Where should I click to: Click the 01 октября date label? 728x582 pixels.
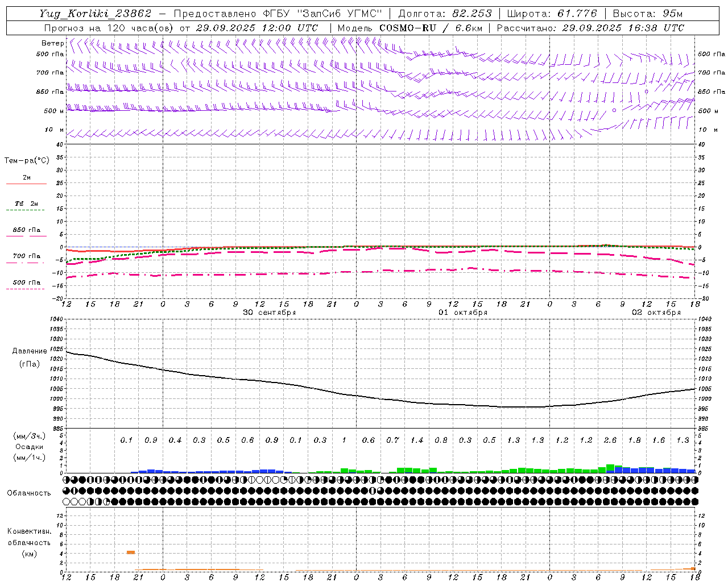tap(463, 313)
